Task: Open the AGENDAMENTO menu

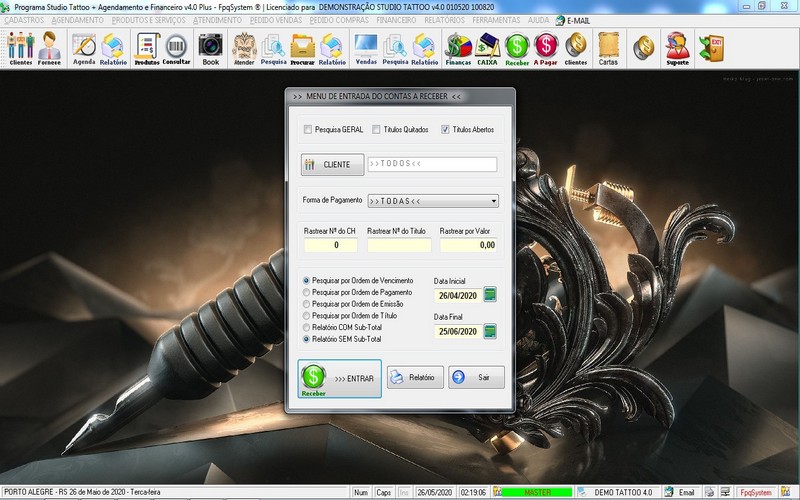Action: click(x=78, y=20)
